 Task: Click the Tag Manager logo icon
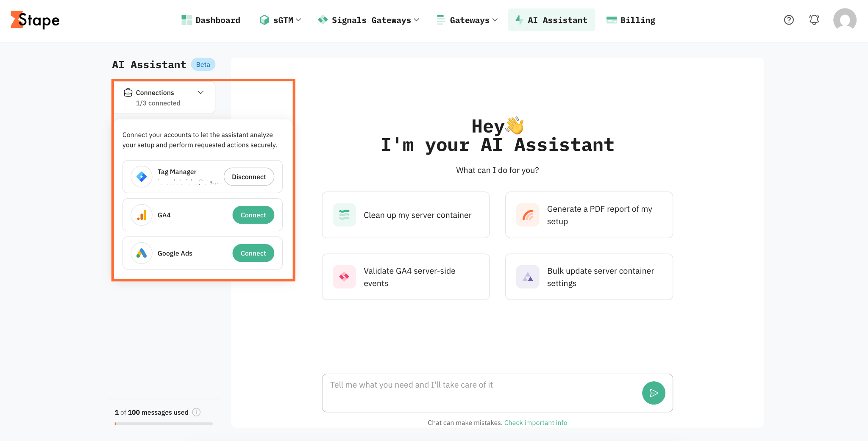coord(142,177)
